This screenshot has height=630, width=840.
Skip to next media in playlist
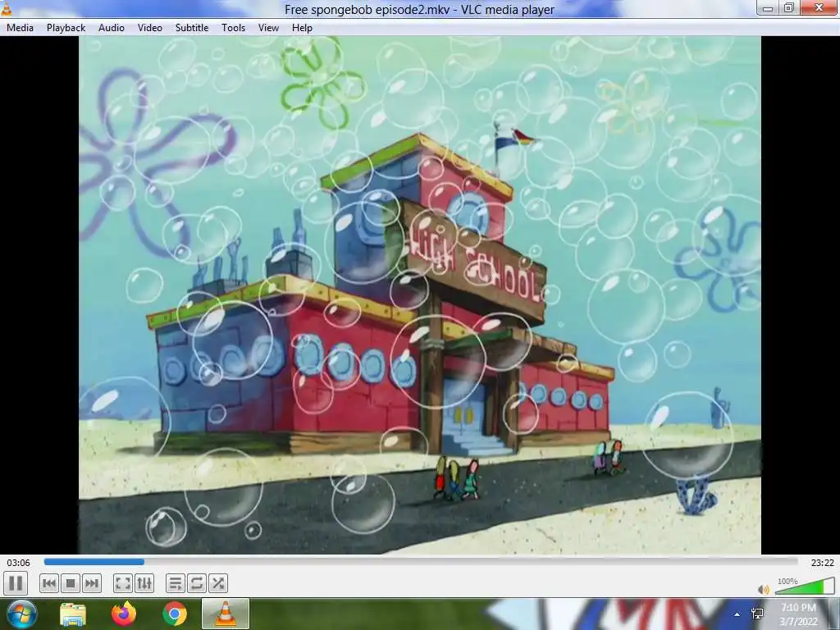tap(92, 583)
